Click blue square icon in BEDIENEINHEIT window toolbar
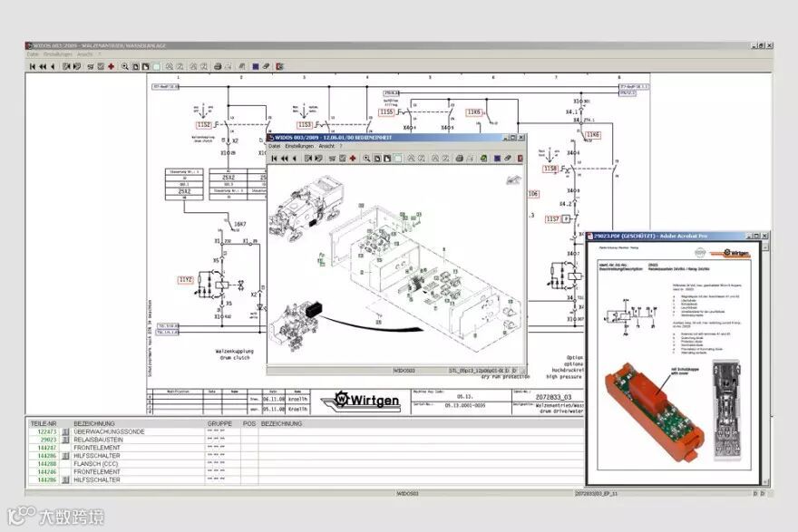Viewport: 798px width, 532px height. click(497, 159)
